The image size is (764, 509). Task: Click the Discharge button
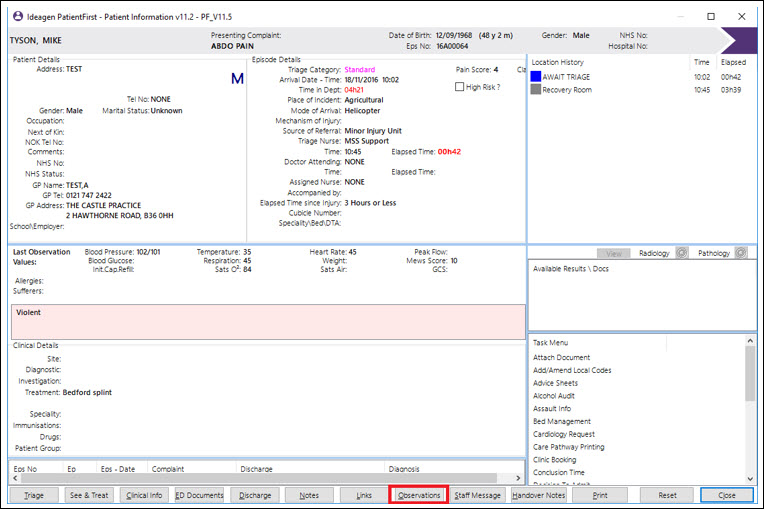pos(255,495)
